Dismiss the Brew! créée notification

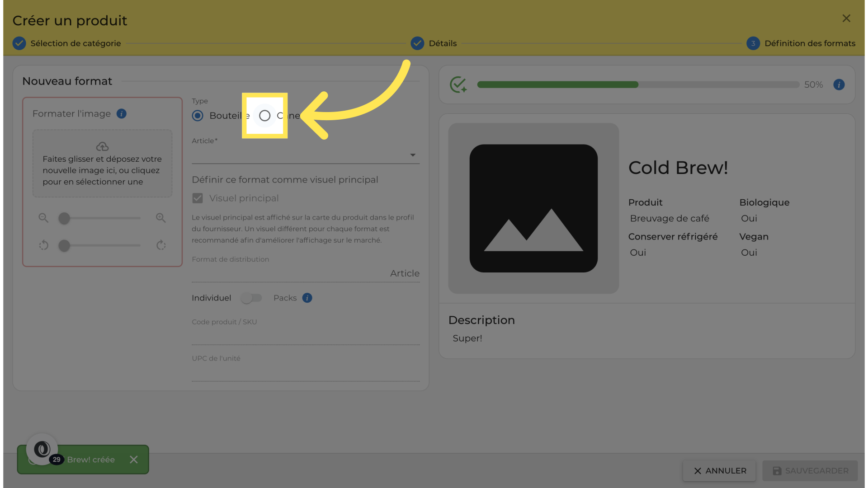pyautogui.click(x=133, y=460)
